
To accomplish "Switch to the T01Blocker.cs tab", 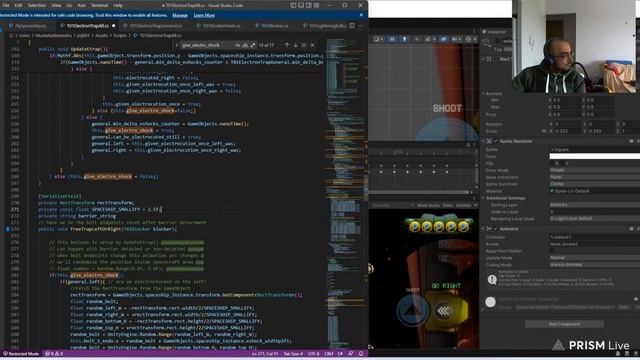I will click(x=274, y=25).
